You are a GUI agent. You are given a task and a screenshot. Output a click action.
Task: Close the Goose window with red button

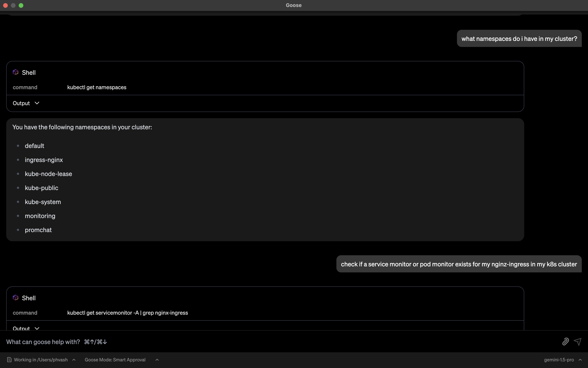pos(6,5)
